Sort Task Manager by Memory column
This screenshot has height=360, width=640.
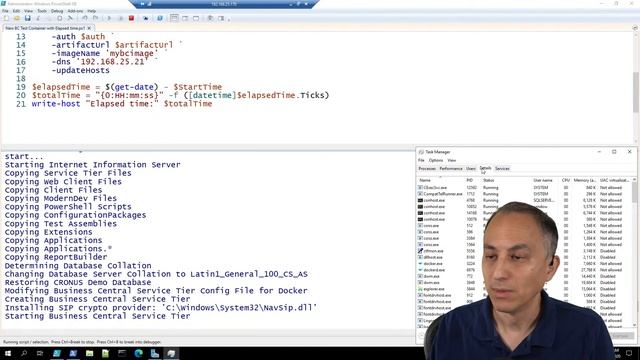584,180
